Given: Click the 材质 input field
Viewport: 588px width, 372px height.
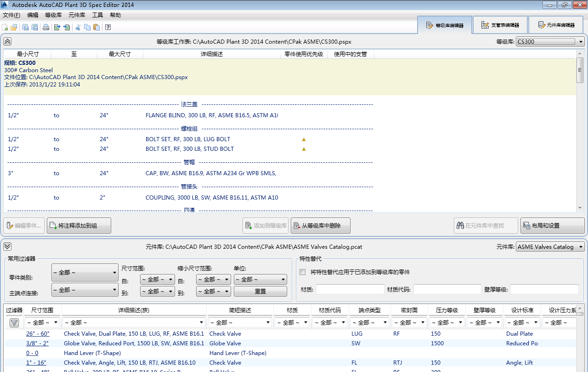Looking at the screenshot, I should (350, 289).
